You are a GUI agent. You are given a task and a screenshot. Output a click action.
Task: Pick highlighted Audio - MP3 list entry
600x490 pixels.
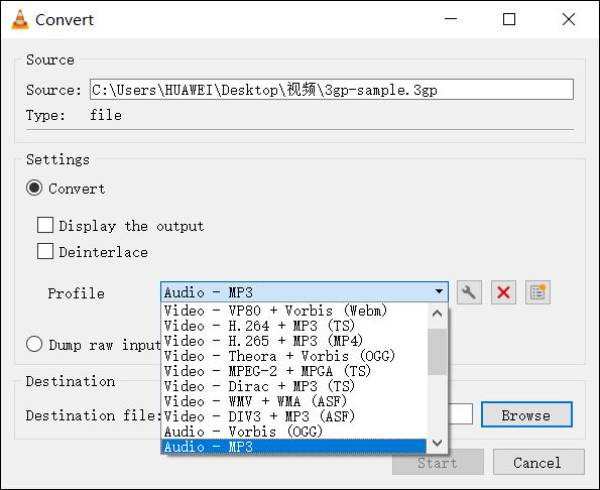293,446
